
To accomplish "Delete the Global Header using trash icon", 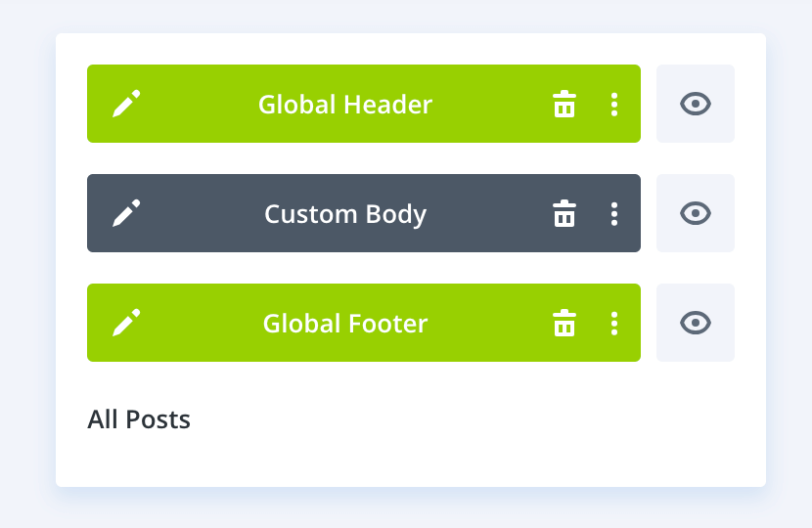I will coord(564,104).
